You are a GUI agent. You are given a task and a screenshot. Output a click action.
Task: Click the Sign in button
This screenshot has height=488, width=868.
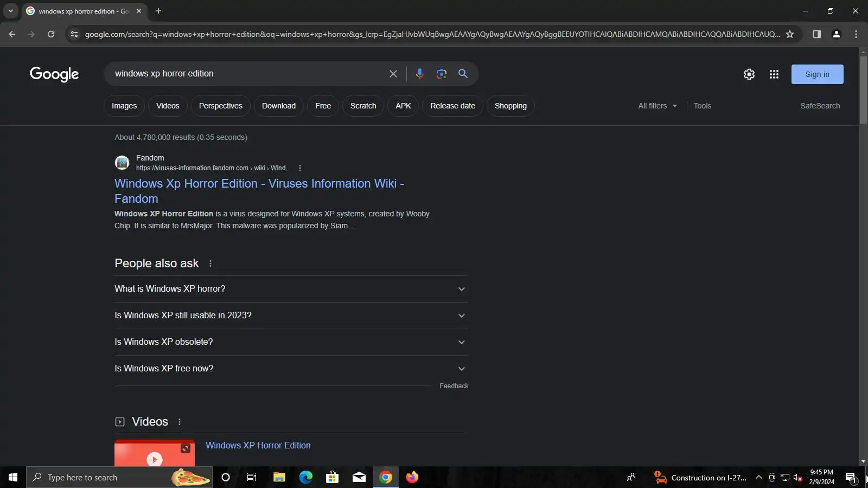818,74
